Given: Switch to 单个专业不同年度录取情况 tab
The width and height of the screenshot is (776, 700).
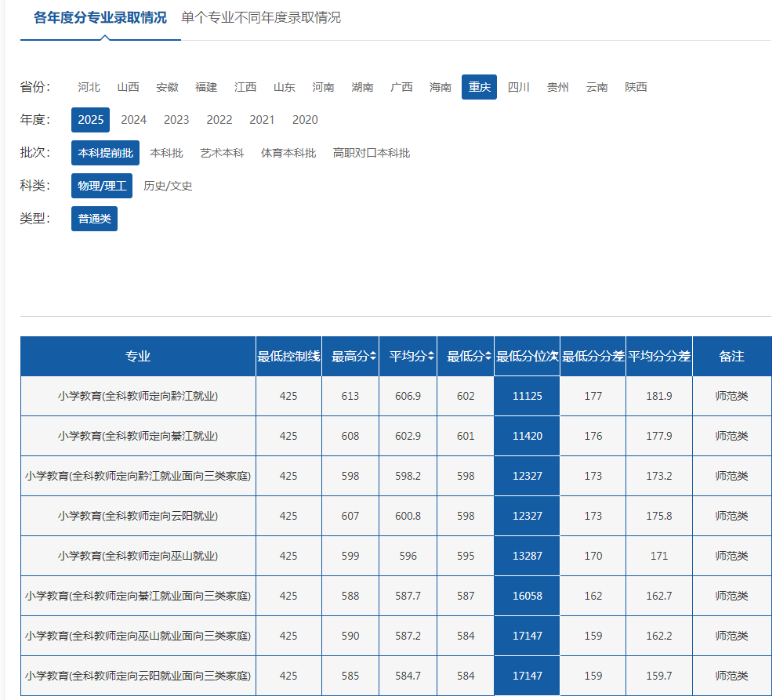Looking at the screenshot, I should click(261, 17).
